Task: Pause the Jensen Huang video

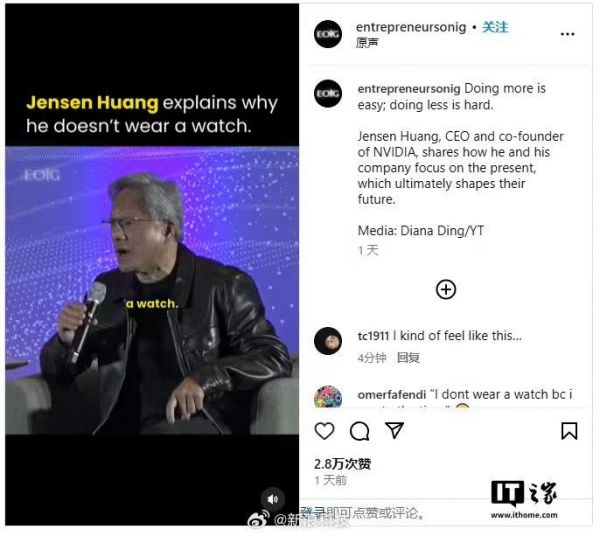Action: [x=152, y=291]
